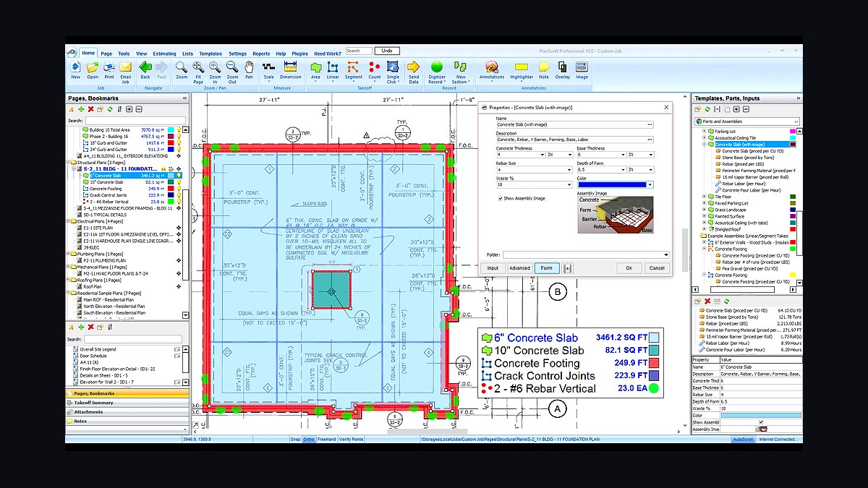Screen dimensions: 868x488
Task: Click the Input button in Properties
Action: (493, 268)
